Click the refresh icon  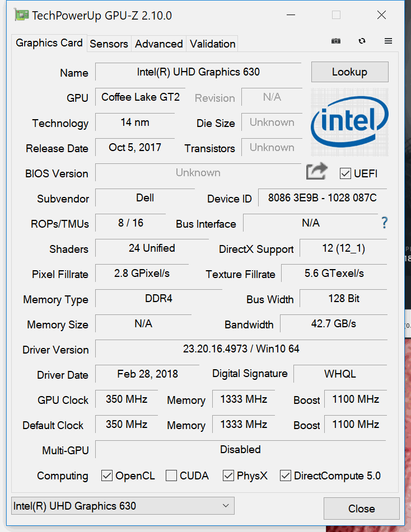coord(362,41)
